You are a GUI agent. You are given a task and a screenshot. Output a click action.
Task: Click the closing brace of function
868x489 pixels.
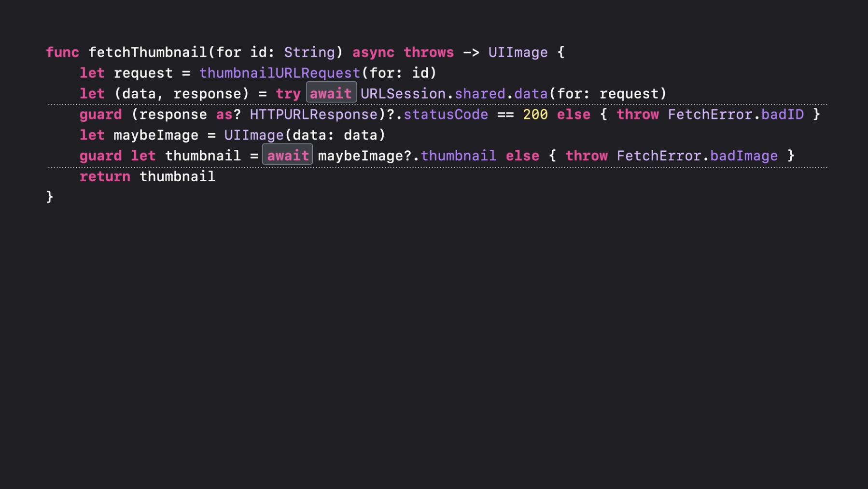[x=50, y=197]
